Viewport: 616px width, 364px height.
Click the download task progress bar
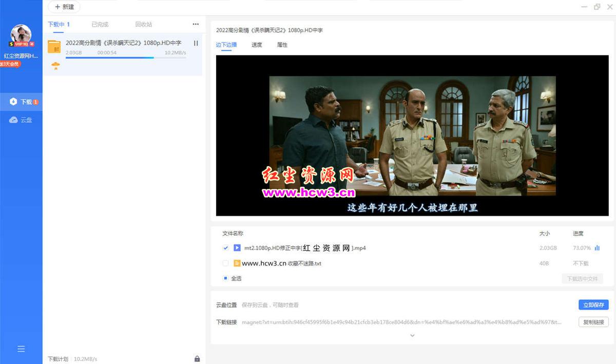coord(126,58)
